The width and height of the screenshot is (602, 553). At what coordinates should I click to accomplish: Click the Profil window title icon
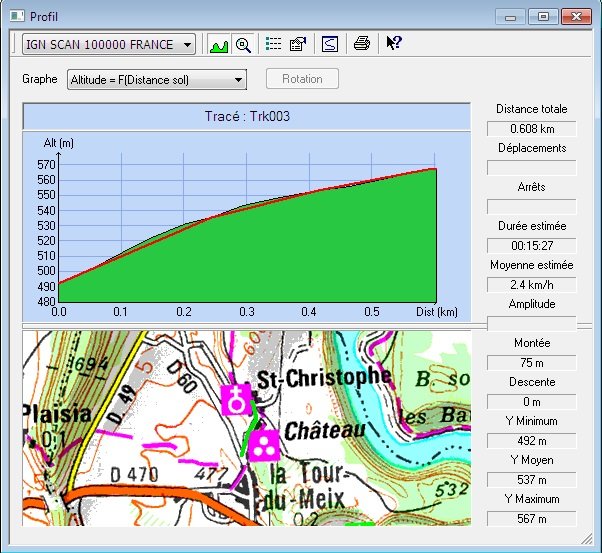click(x=17, y=17)
